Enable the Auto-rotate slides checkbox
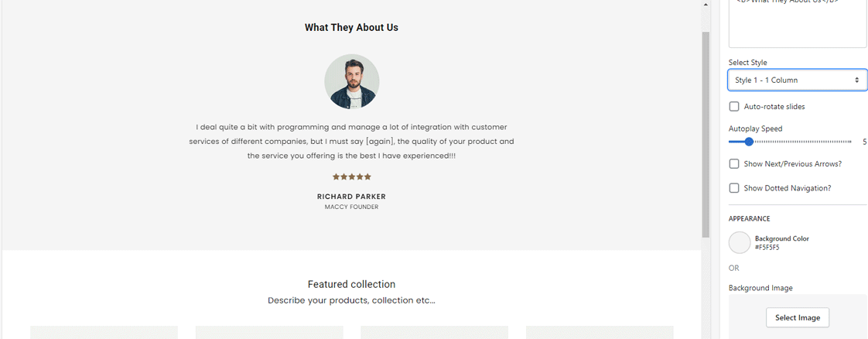Viewport: 868px width, 339px height. pos(734,107)
